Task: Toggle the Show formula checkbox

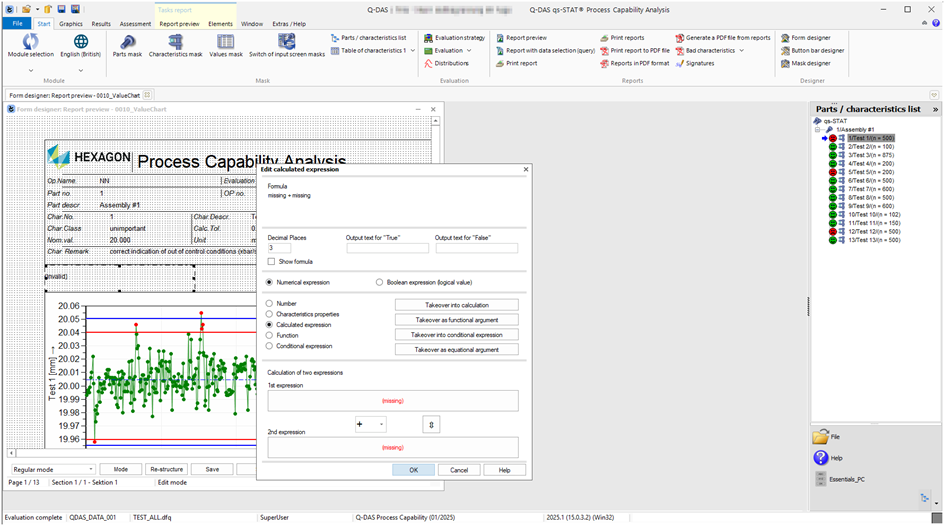Action: (x=271, y=261)
